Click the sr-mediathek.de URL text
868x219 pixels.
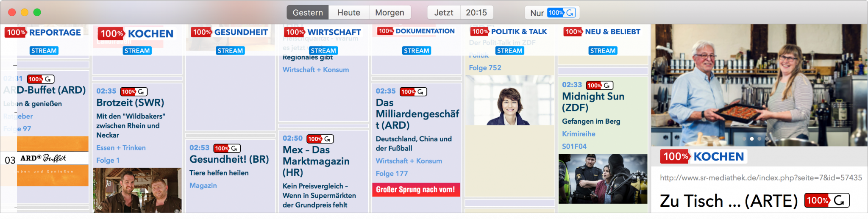[761, 177]
